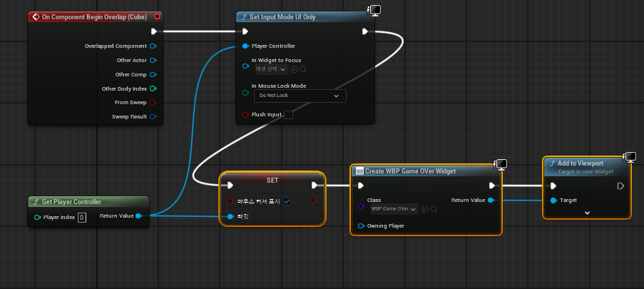The width and height of the screenshot is (644, 289).
Task: Select Return Value pin of Get Player Controller
Action: 139,216
